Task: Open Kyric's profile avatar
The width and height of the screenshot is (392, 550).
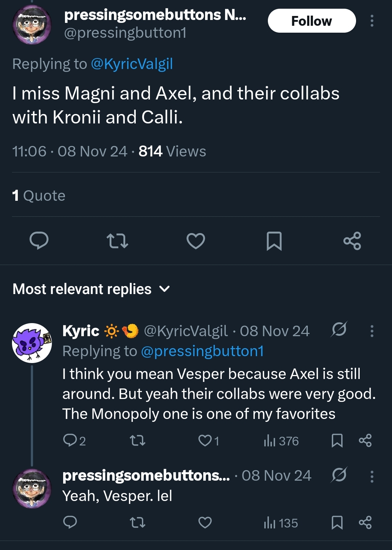Action: click(32, 343)
